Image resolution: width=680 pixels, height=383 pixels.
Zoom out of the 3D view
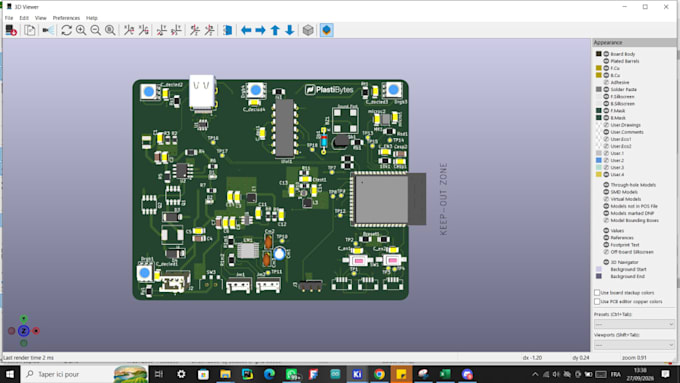(x=95, y=30)
